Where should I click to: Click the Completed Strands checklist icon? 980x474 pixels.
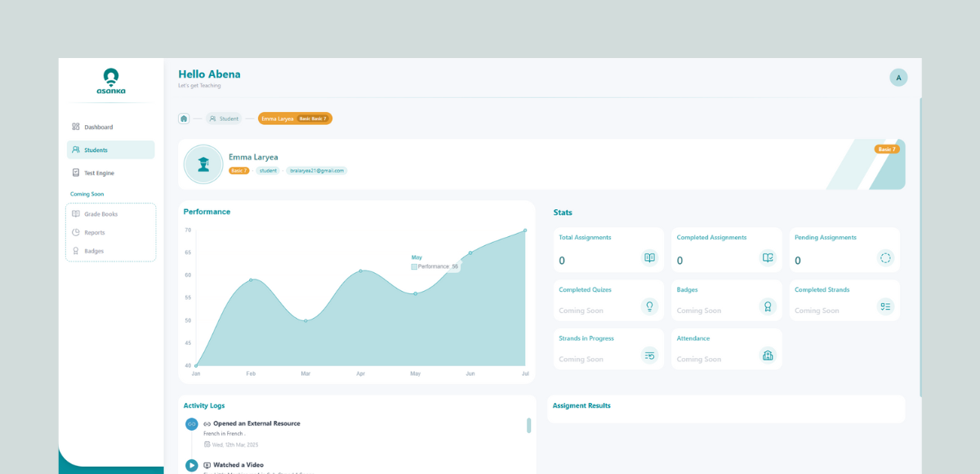pyautogui.click(x=885, y=306)
